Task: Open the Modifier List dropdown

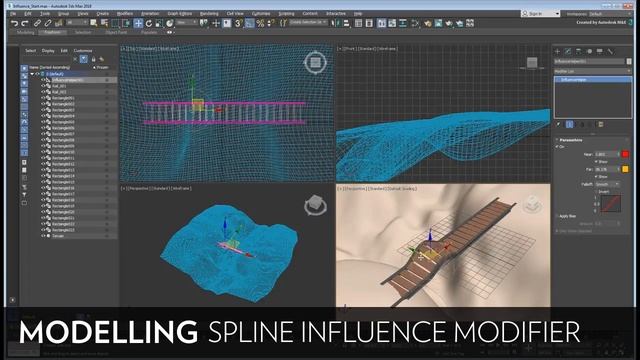Action: [x=592, y=71]
